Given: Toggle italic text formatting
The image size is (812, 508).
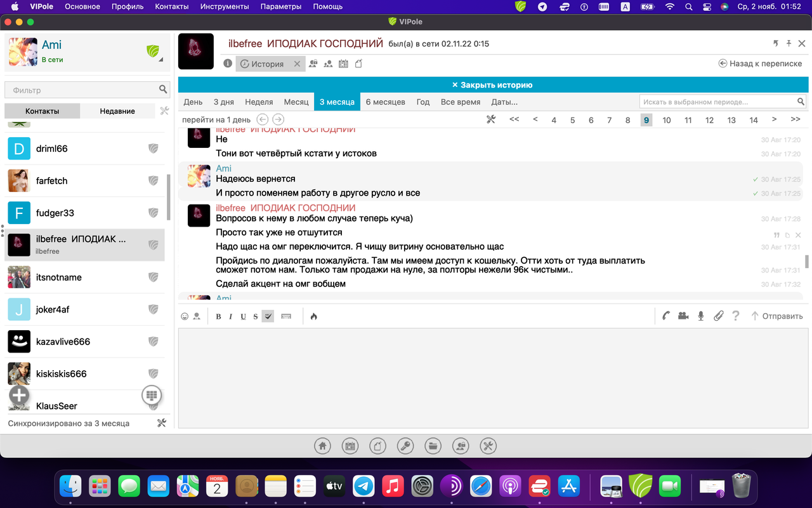Looking at the screenshot, I should 231,316.
